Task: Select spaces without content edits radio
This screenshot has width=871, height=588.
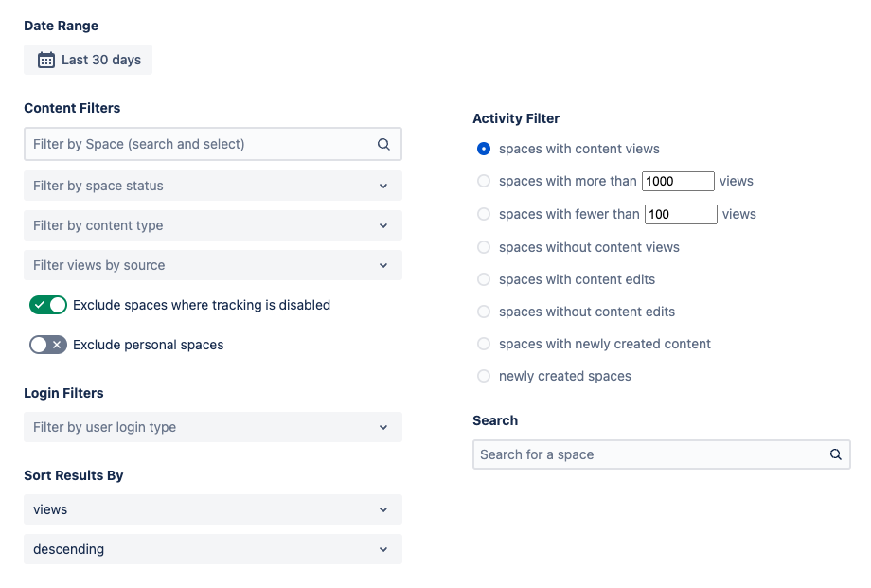Action: (x=484, y=312)
